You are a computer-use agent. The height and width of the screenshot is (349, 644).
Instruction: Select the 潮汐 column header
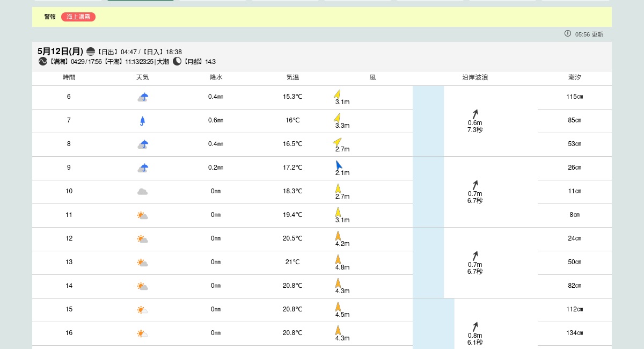(575, 77)
